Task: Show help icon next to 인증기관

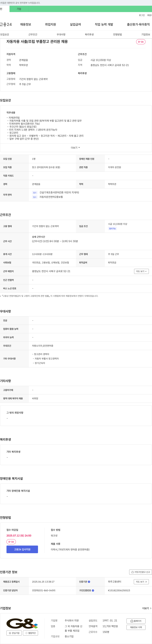Action: [x=89, y=582]
